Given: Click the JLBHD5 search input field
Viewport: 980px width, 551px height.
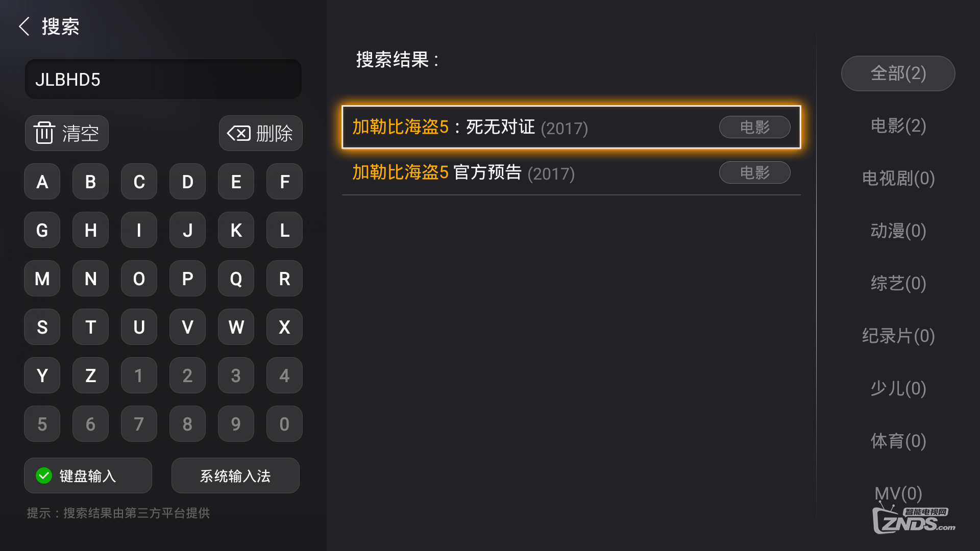Looking at the screenshot, I should (x=163, y=79).
